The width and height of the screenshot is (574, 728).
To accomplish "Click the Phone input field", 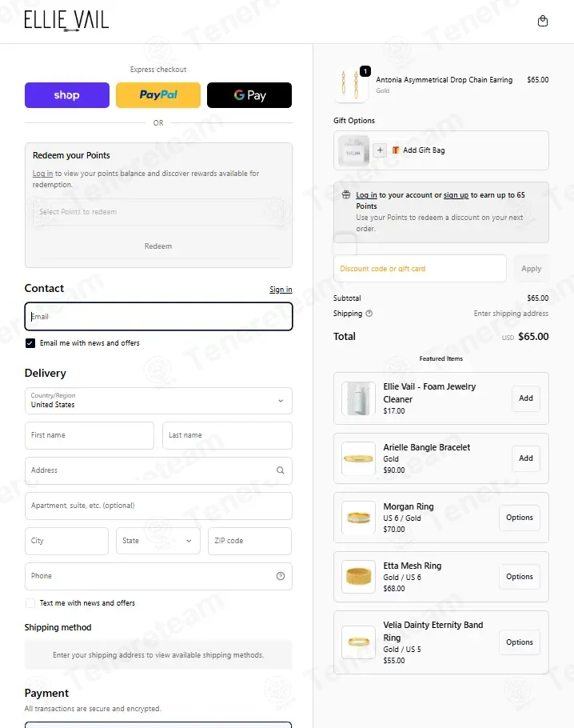I will (x=158, y=576).
